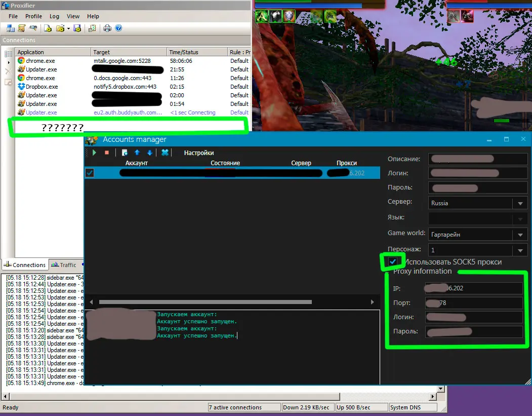
Task: Click the Save Profile floppy icon
Action: (77, 28)
